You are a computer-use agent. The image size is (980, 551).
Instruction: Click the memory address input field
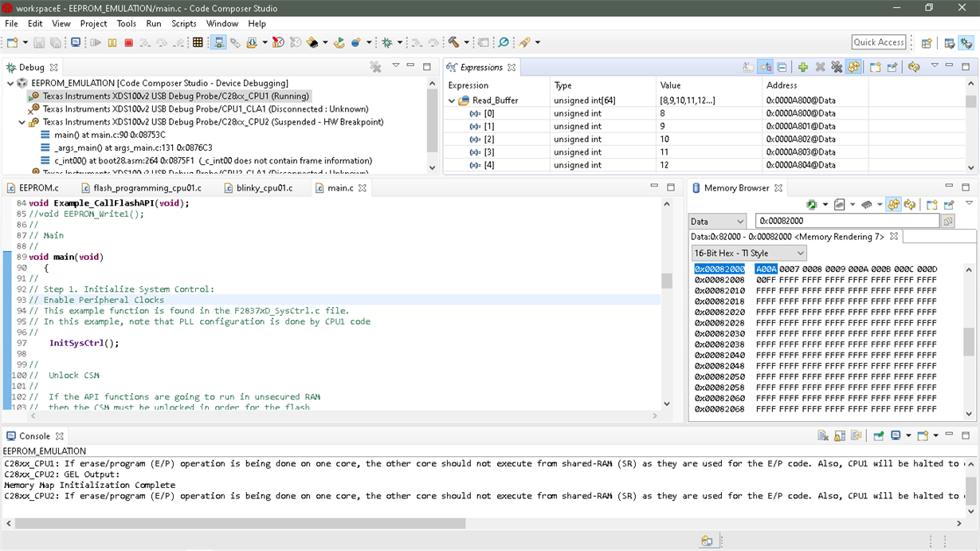[847, 221]
